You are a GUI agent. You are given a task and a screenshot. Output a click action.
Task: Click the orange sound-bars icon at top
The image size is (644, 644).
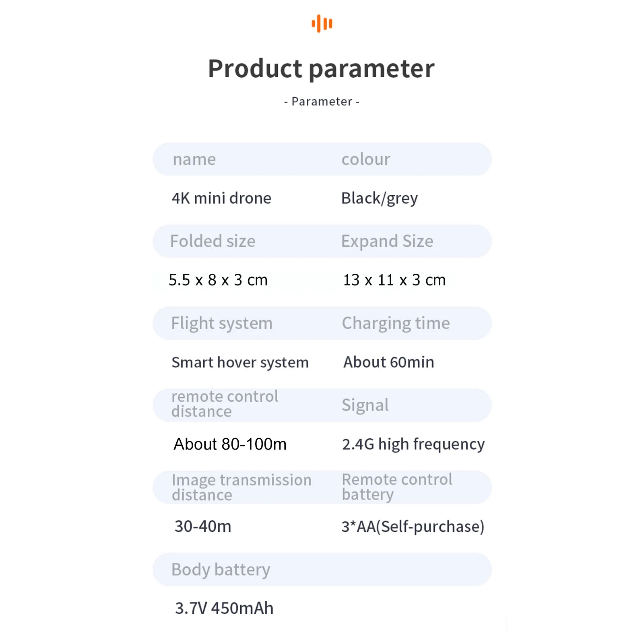(322, 23)
